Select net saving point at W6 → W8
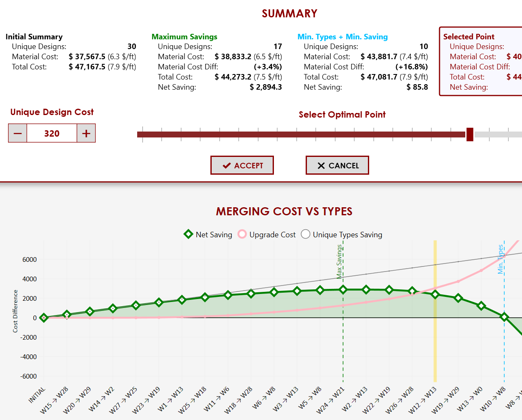This screenshot has width=522, height=420. coord(274,292)
